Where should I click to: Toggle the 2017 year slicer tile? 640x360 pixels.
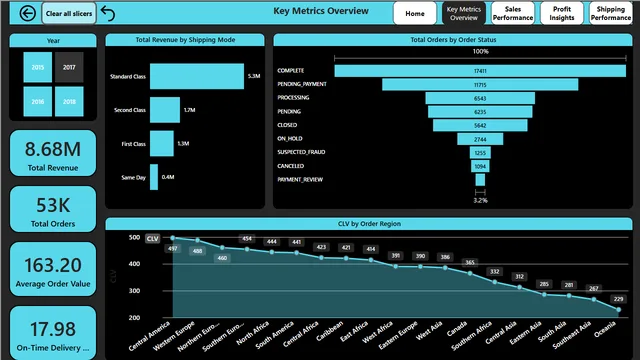click(69, 67)
